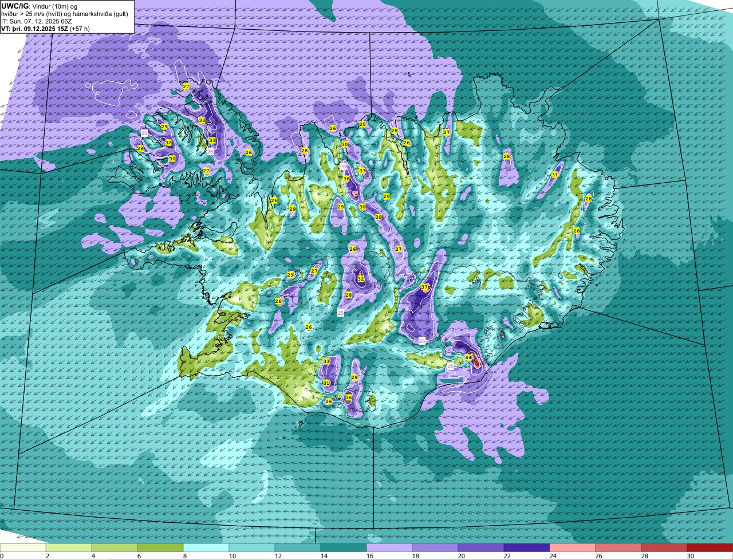Click the valid time "VT: þri. 09.12.2025 15Z (+57 h)"
The image size is (733, 560).
(x=45, y=28)
